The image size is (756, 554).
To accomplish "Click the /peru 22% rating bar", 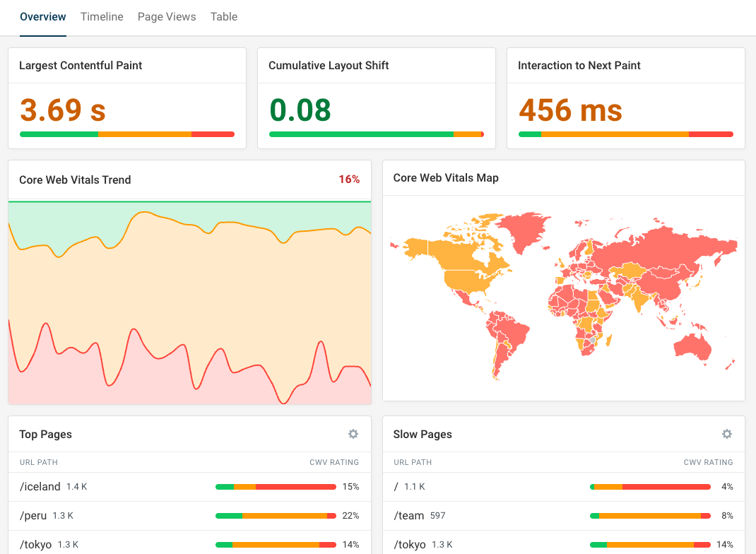I will pyautogui.click(x=276, y=516).
